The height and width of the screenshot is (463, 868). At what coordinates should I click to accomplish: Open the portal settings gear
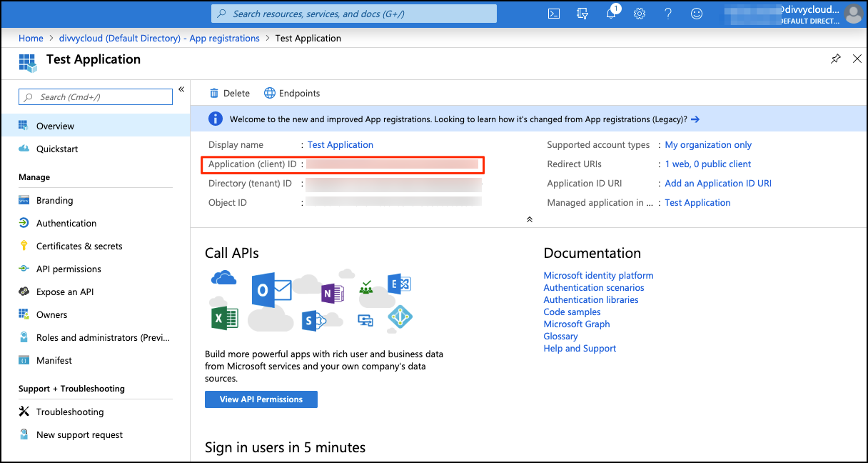pos(640,14)
